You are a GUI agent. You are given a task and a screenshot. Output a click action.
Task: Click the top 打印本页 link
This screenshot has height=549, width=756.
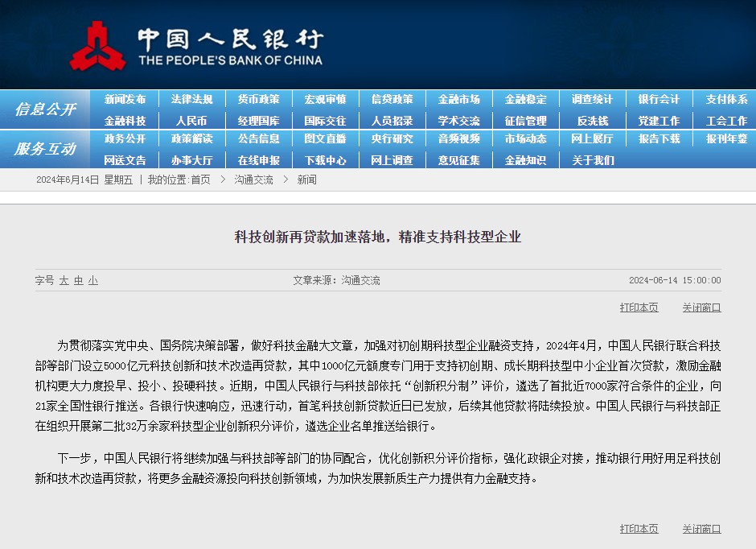pos(639,308)
